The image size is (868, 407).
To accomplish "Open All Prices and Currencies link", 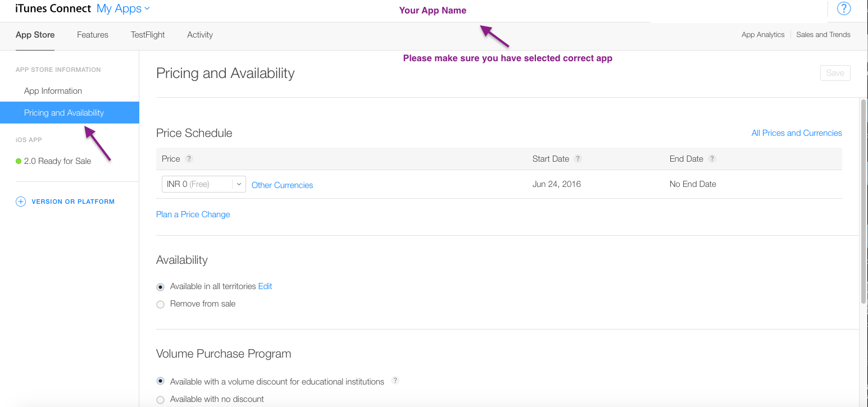I will point(797,133).
